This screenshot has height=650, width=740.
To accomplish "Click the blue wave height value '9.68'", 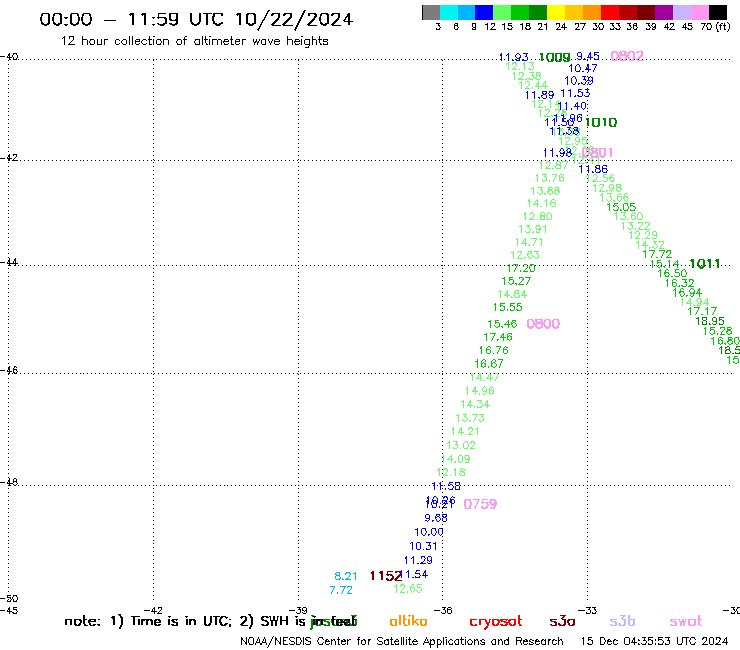I will [x=436, y=518].
